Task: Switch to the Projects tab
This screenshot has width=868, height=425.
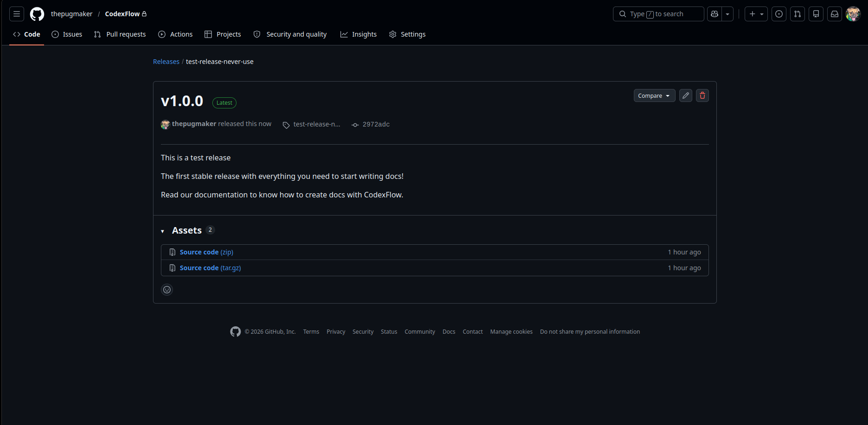Action: [223, 34]
